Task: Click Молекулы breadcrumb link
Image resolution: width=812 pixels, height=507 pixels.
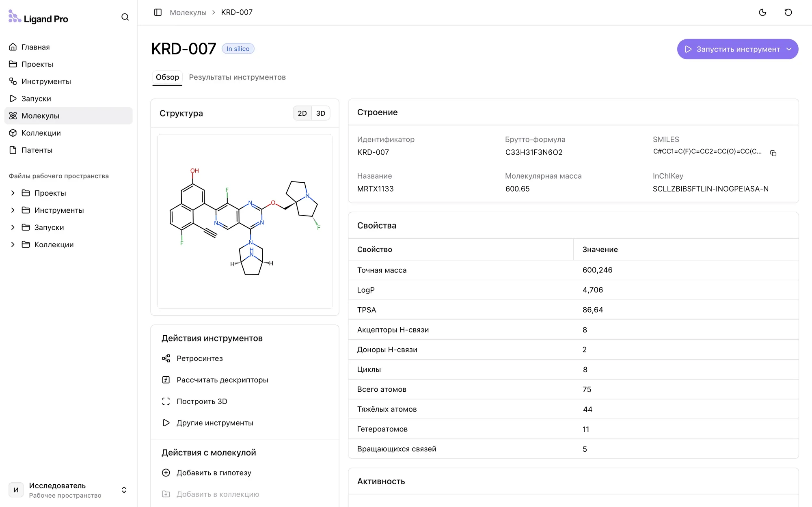Action: [188, 13]
